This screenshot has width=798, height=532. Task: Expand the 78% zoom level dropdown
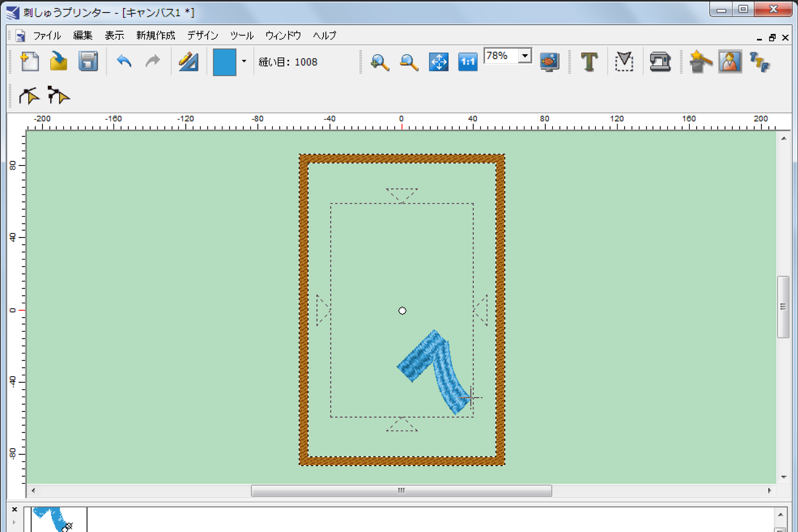(x=525, y=55)
